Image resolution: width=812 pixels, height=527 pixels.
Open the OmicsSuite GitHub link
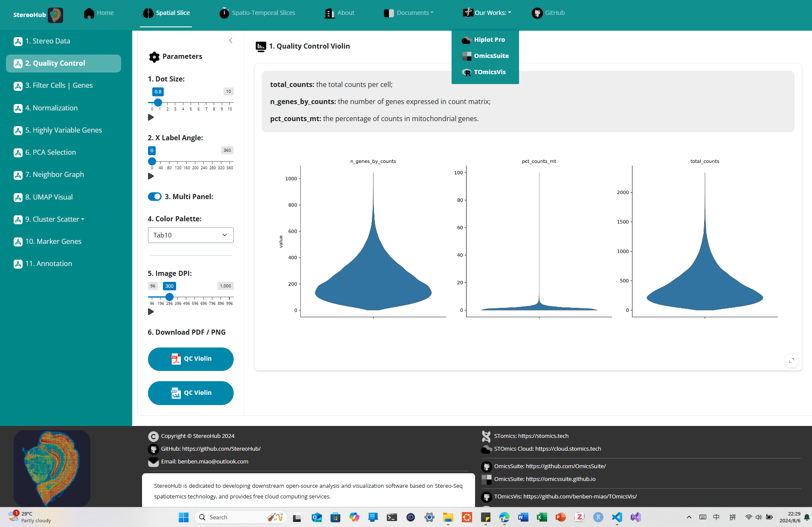[x=565, y=466]
